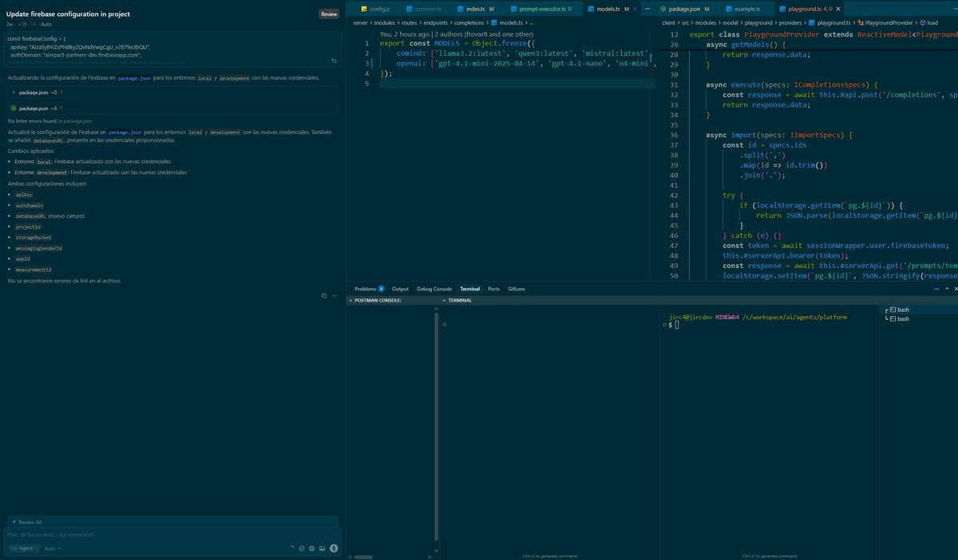Click the @ mention context icon
This screenshot has height=560, width=958.
pyautogui.click(x=301, y=549)
